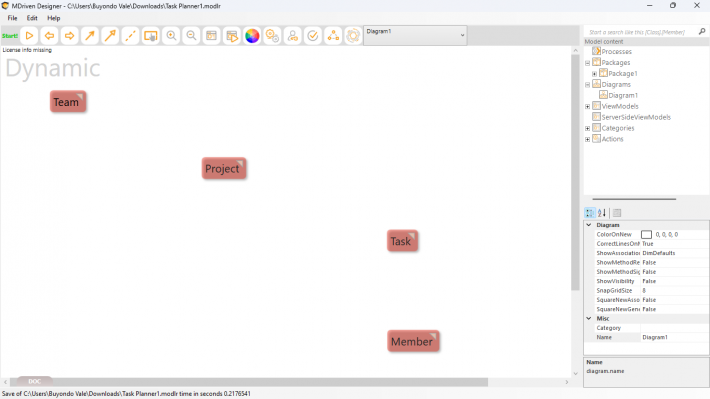Click the DOC tab at bottom left

click(34, 381)
